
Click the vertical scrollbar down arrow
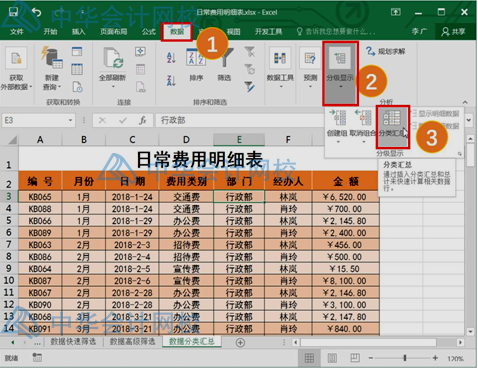(470, 332)
